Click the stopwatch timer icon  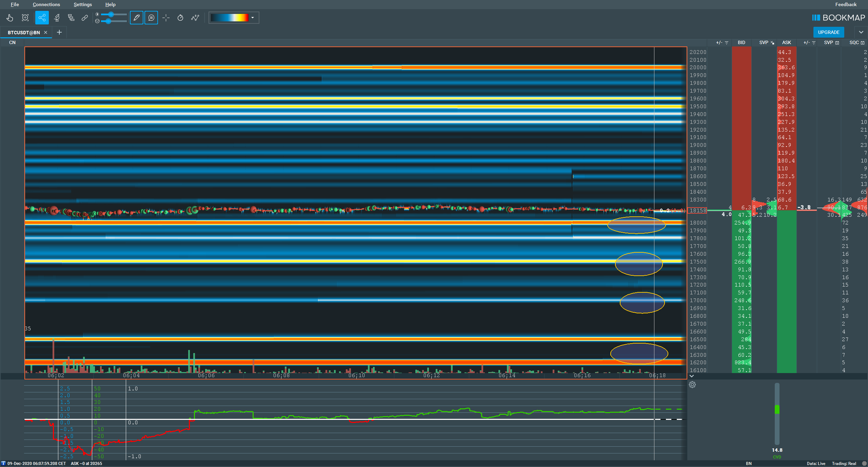click(180, 18)
